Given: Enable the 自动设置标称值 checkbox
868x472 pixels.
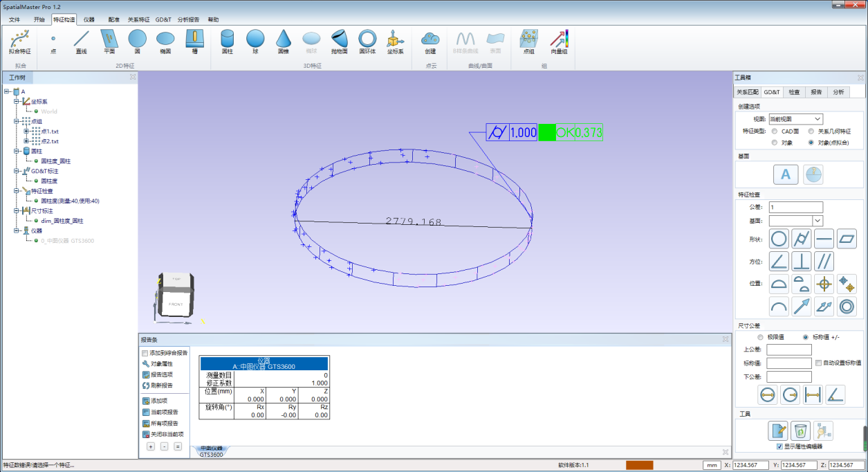Looking at the screenshot, I should pos(820,363).
